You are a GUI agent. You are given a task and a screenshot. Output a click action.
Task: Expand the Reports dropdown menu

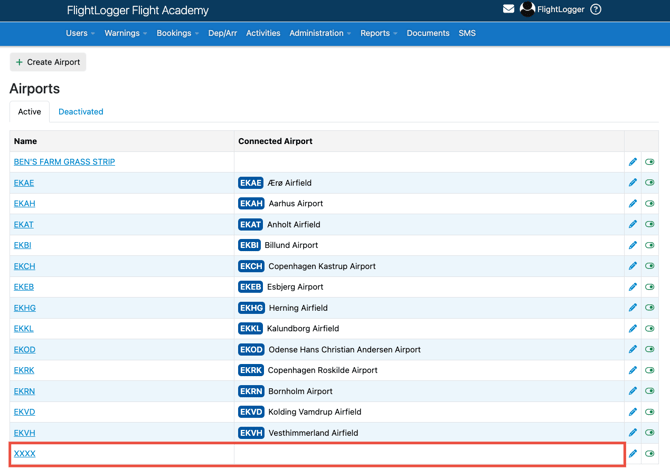pyautogui.click(x=378, y=33)
